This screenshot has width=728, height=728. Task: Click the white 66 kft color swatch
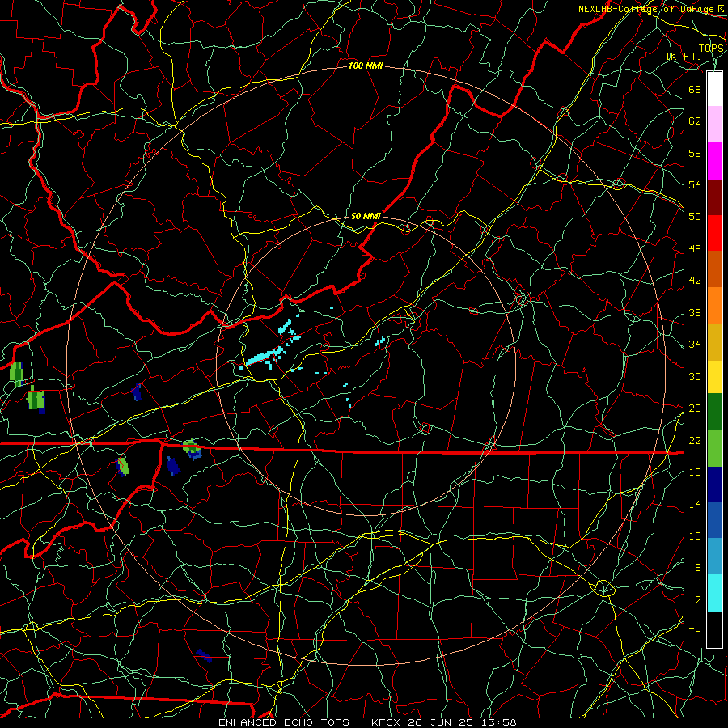coord(714,89)
